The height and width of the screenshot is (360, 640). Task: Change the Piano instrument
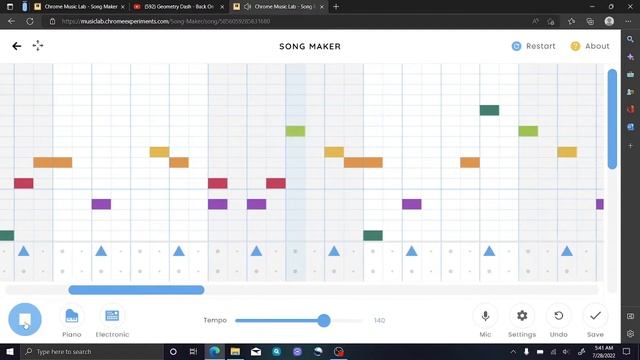point(71,321)
